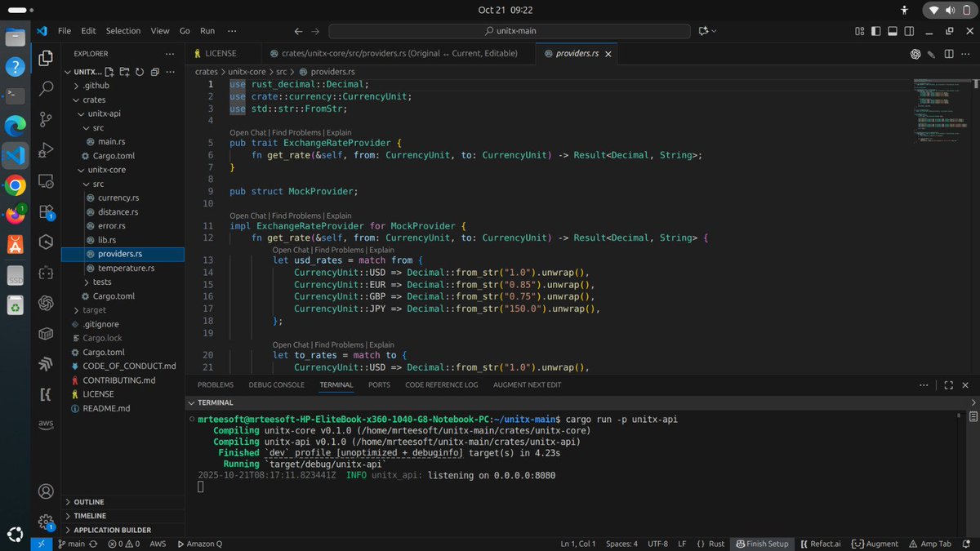Screen dimensions: 980x551
Task: Open the Selection menu
Action: (123, 31)
